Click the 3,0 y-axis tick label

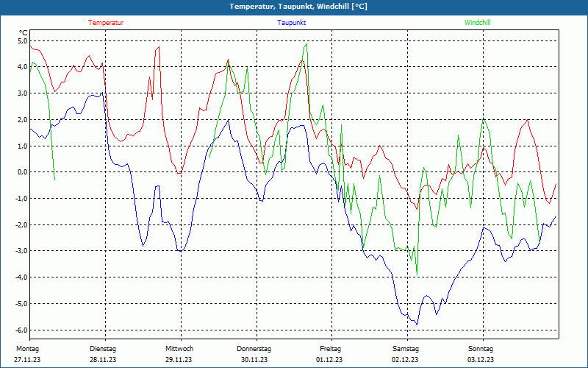23,93
